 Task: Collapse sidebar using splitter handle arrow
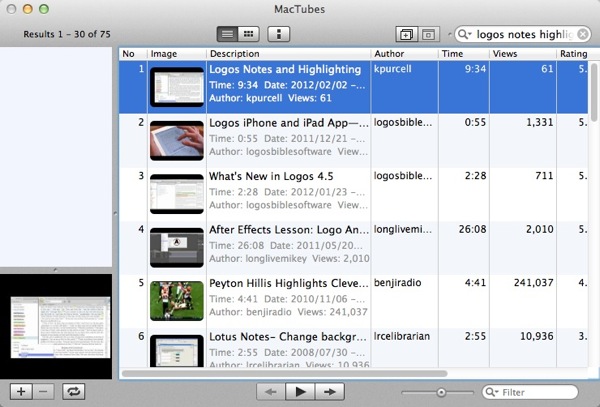[115, 213]
